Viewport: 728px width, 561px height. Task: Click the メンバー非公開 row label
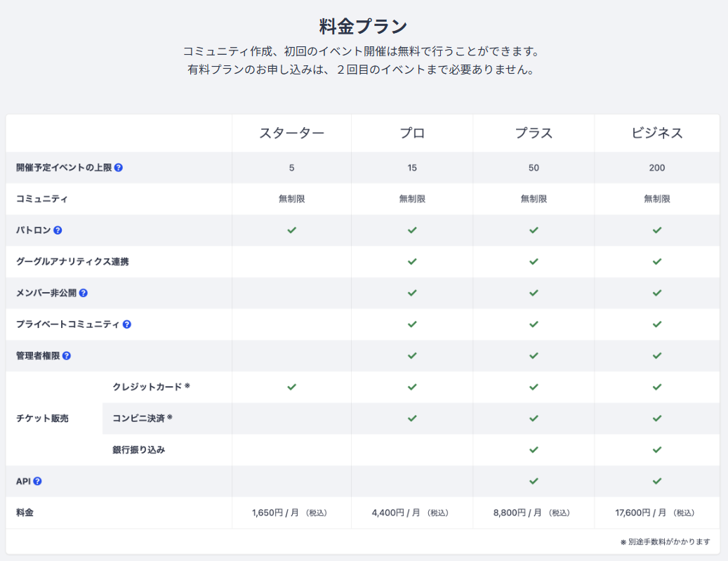click(46, 293)
